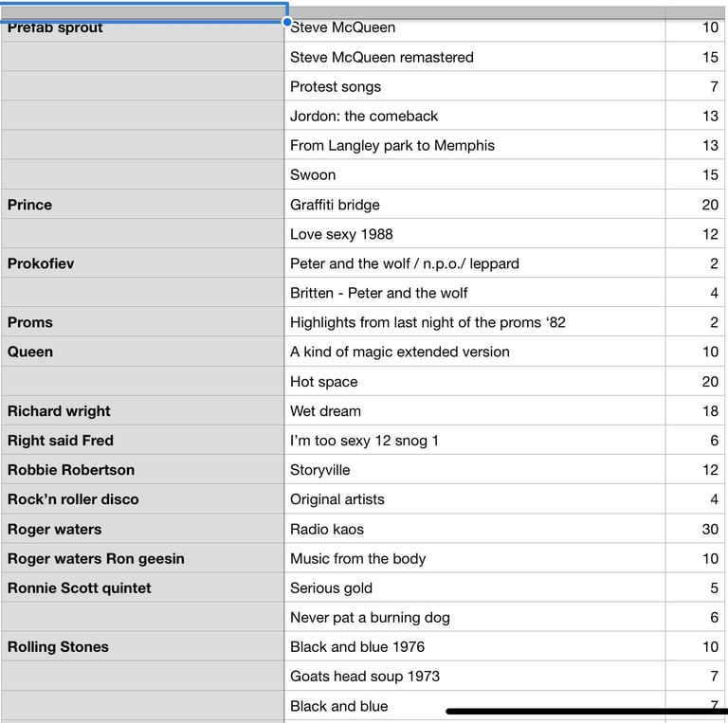Click value 20 in Hot space row
Viewport: 728px width, 723px height.
[x=695, y=382]
